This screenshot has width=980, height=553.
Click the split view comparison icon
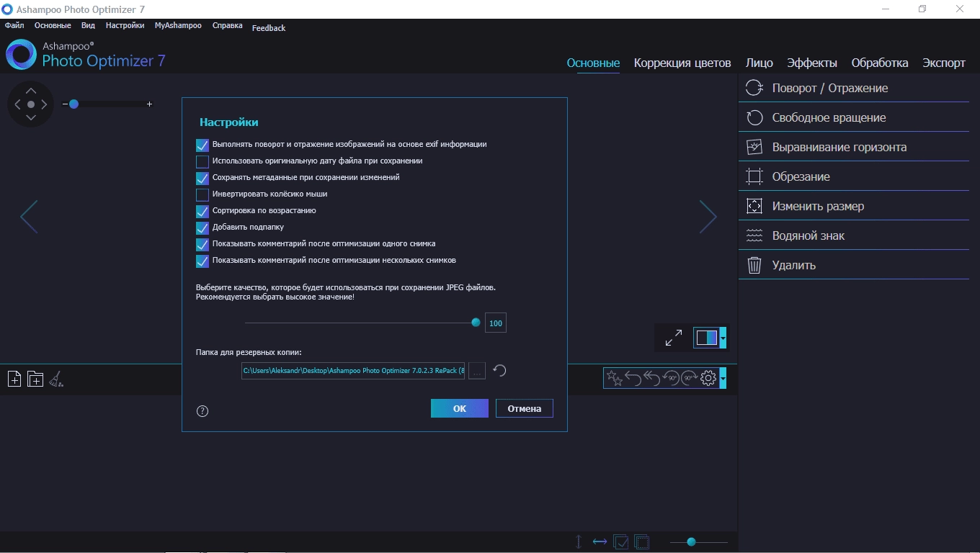click(x=706, y=338)
